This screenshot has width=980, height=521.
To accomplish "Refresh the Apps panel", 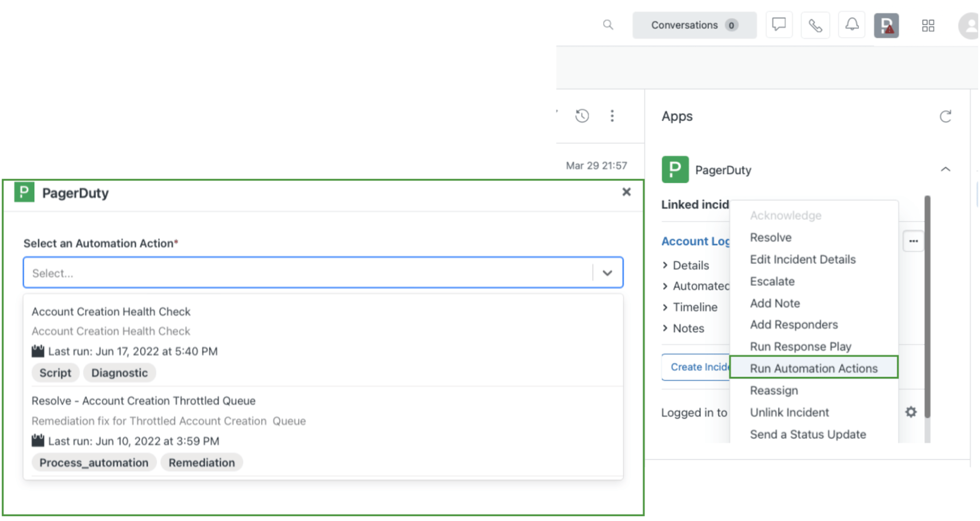I will [945, 116].
